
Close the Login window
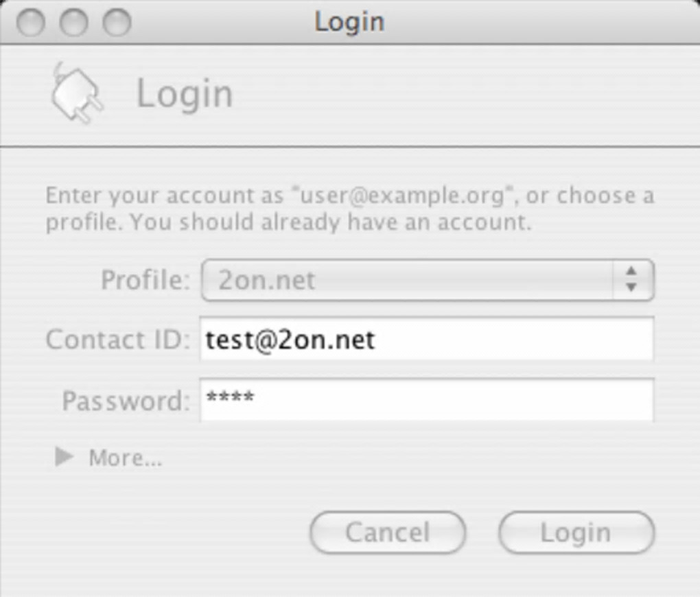(x=30, y=22)
